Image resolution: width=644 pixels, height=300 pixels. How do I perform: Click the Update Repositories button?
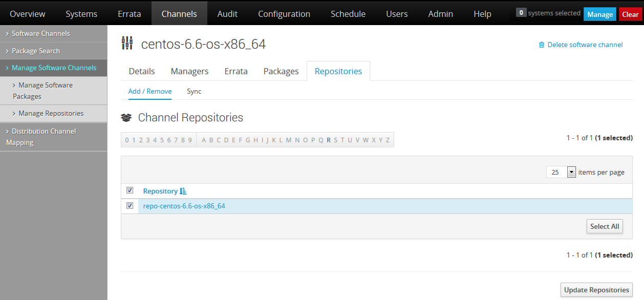596,290
